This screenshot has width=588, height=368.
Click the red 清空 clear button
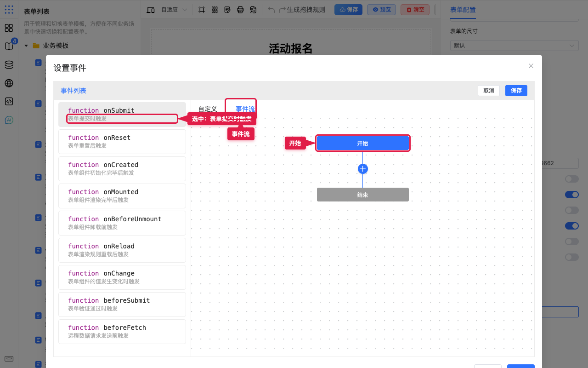coord(415,10)
